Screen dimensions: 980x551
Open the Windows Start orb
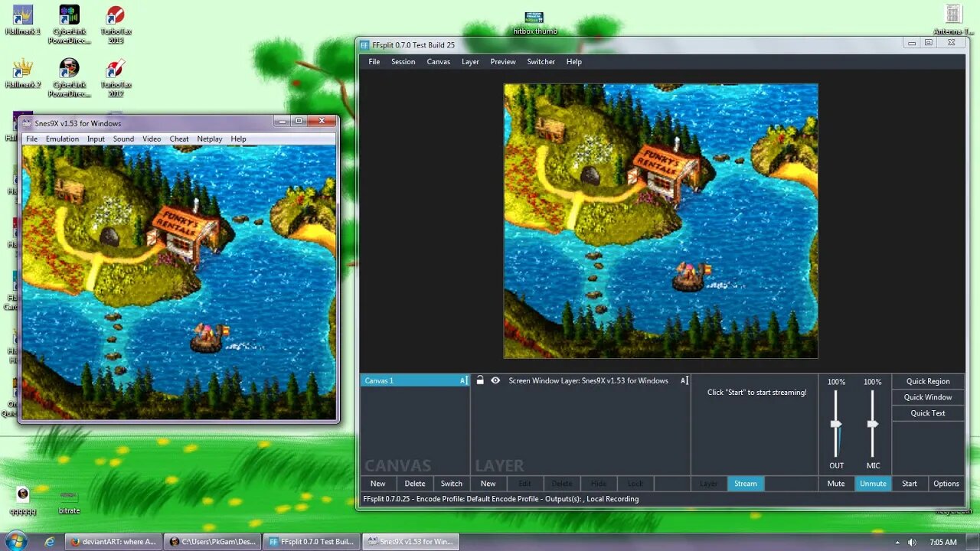tap(16, 541)
